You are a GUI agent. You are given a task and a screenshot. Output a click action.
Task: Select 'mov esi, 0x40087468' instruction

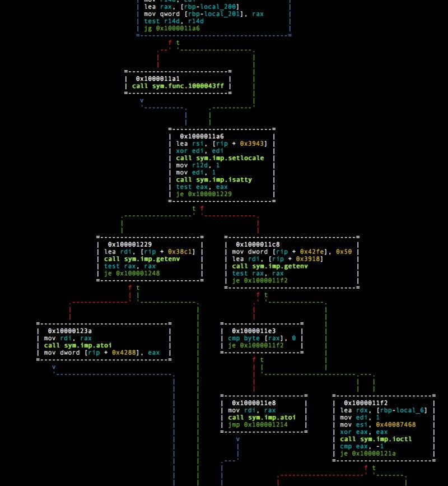point(378,425)
